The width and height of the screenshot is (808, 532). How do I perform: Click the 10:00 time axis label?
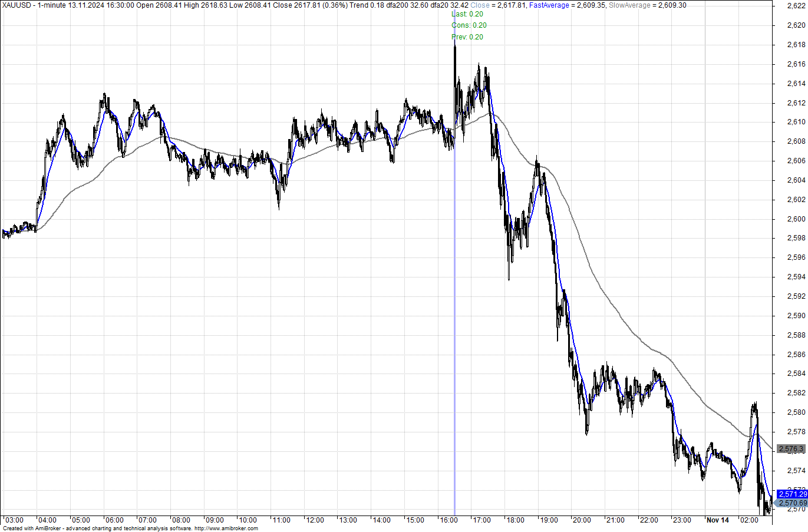pyautogui.click(x=248, y=520)
